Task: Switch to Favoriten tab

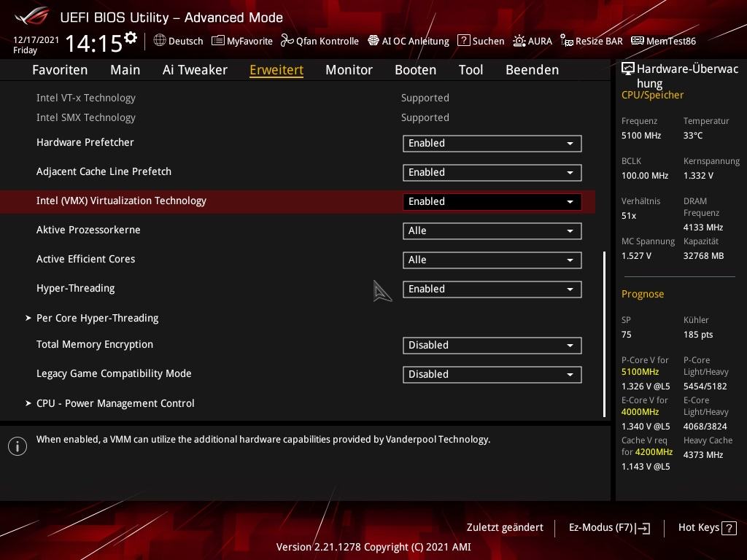Action: coord(60,70)
